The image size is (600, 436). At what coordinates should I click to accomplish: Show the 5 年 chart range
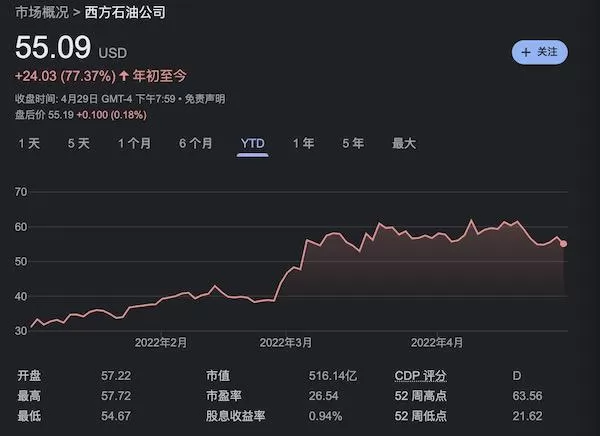[353, 144]
